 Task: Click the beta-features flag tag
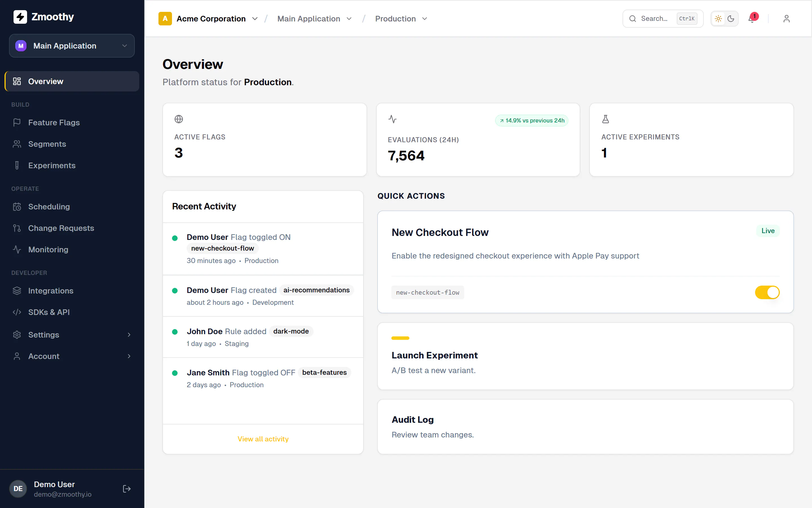(325, 373)
